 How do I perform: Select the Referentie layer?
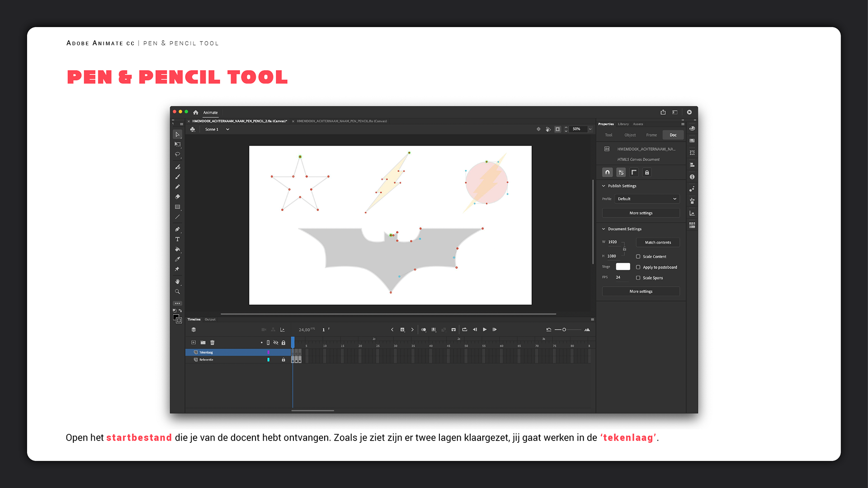pos(207,360)
